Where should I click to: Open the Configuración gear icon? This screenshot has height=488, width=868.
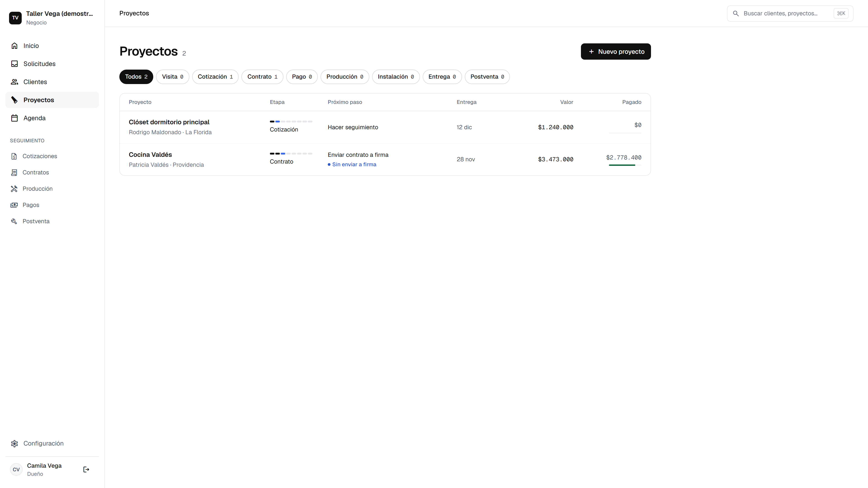click(x=14, y=443)
